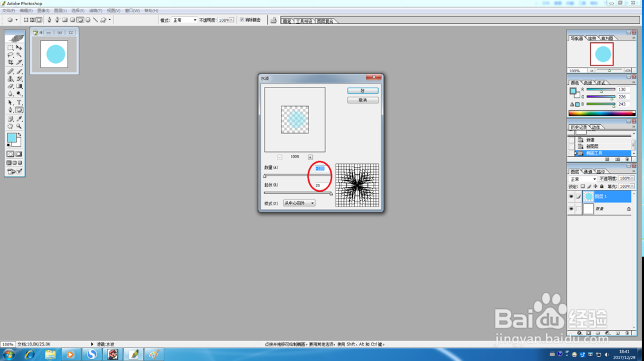Enable Shape Layers mode in options bar

[x=26, y=20]
